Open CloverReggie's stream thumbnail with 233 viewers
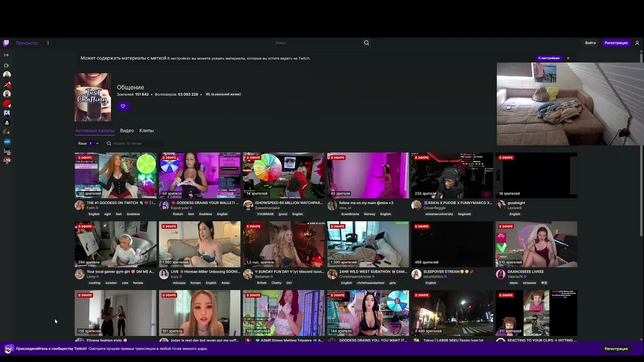The height and width of the screenshot is (362, 644). 452,175
